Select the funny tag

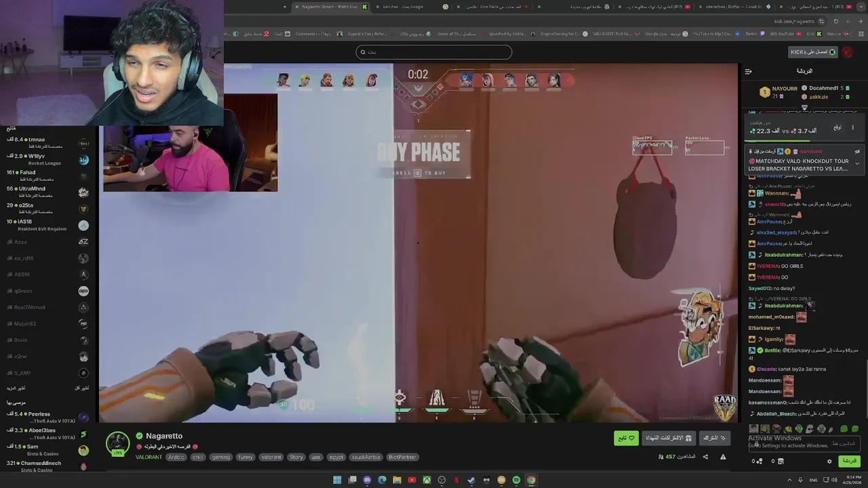pos(245,457)
